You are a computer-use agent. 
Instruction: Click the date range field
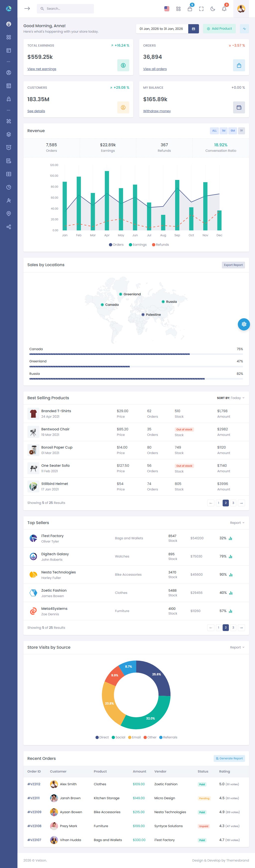pos(162,29)
